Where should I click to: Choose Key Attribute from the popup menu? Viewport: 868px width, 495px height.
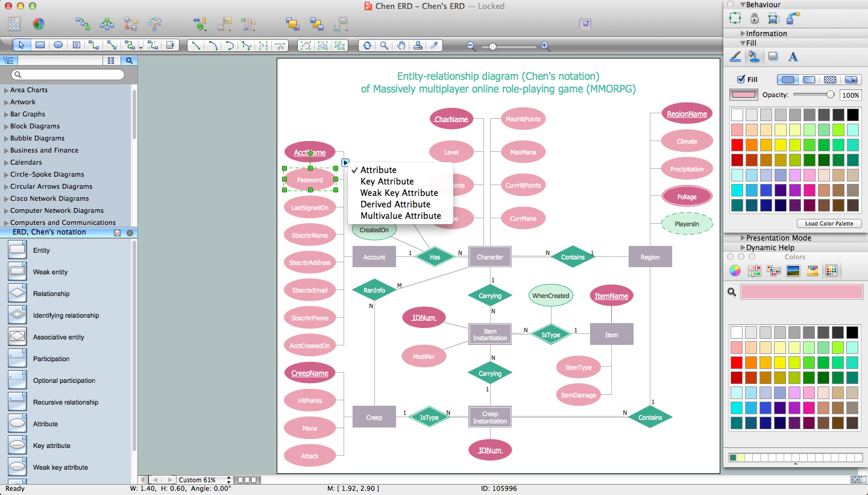(387, 181)
